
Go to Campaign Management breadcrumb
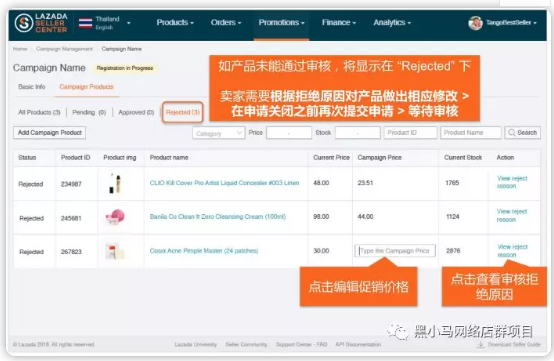click(x=64, y=49)
